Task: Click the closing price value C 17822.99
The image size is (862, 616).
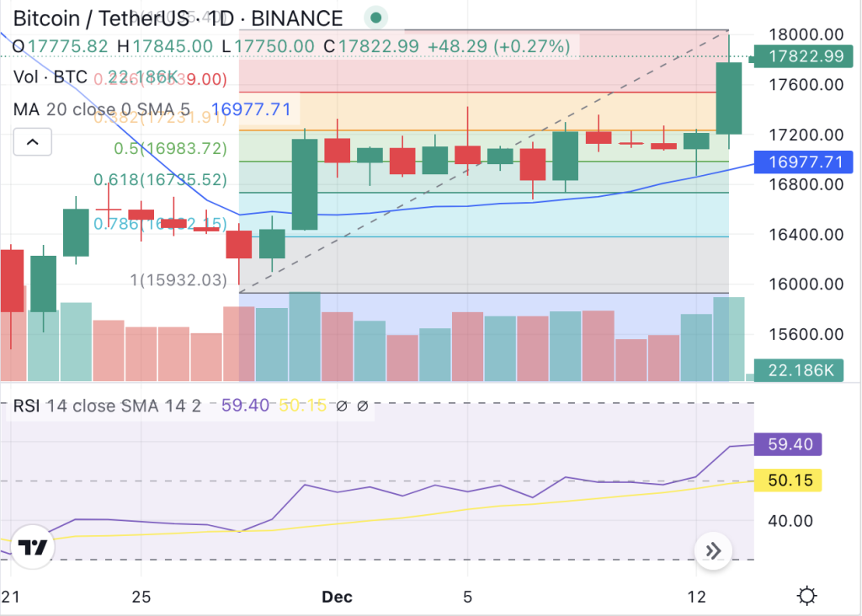Action: 371,46
